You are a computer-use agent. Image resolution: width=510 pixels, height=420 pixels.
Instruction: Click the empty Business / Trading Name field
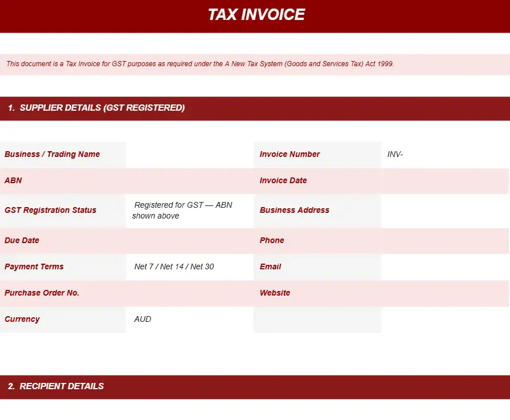190,155
